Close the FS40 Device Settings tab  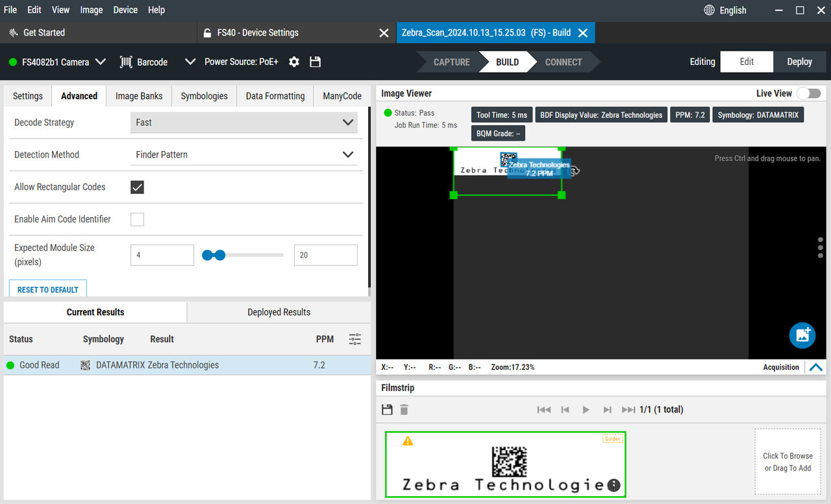[384, 33]
